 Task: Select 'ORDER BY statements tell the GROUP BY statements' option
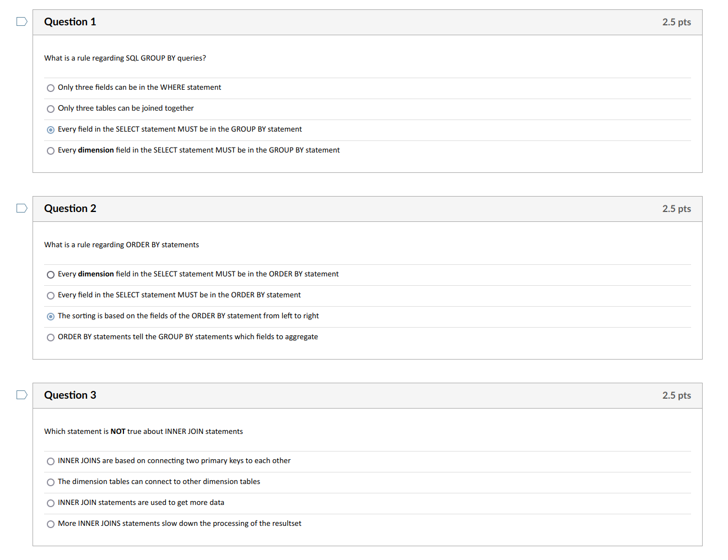(50, 337)
